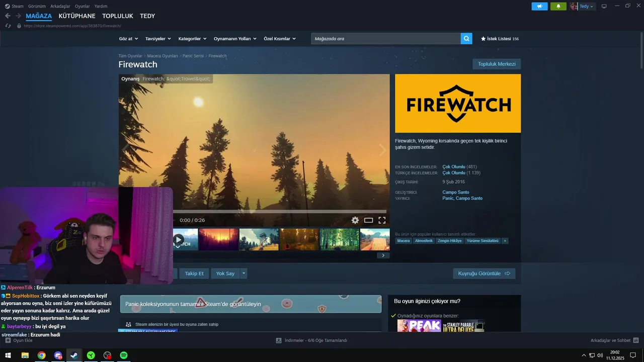The image size is (644, 362).
Task: Click the Topluluk Merkezi button
Action: tap(497, 64)
